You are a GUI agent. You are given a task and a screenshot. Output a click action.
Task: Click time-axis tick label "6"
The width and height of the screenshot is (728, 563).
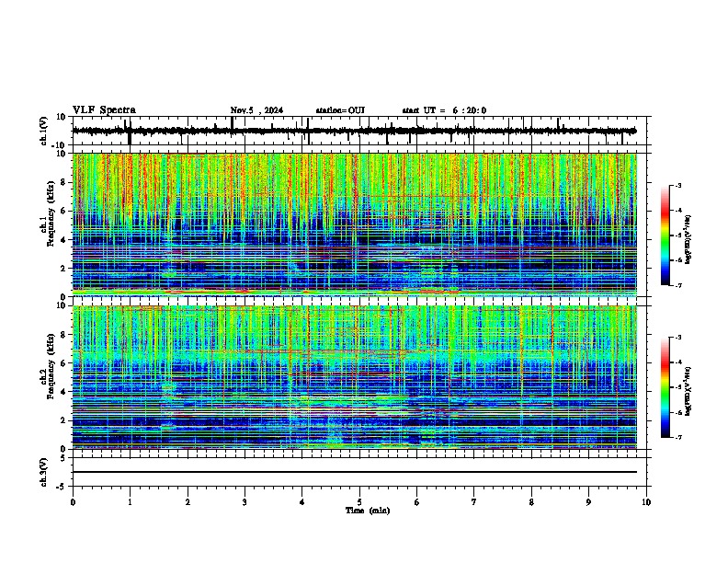[x=417, y=502]
